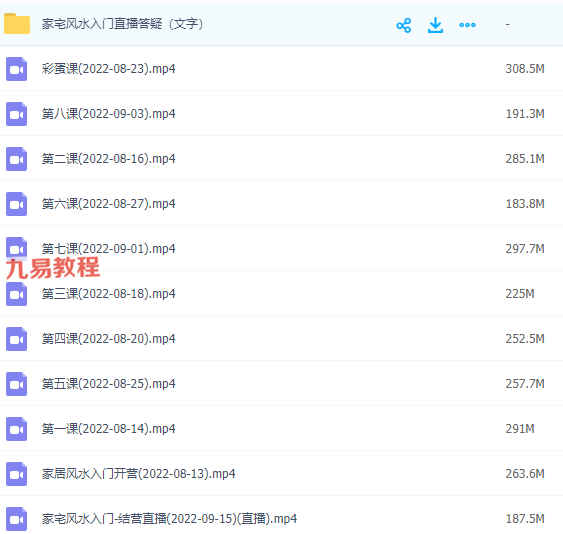
Task: Click video icon for 第二课(2022-08-16).mp4
Action: (x=17, y=159)
